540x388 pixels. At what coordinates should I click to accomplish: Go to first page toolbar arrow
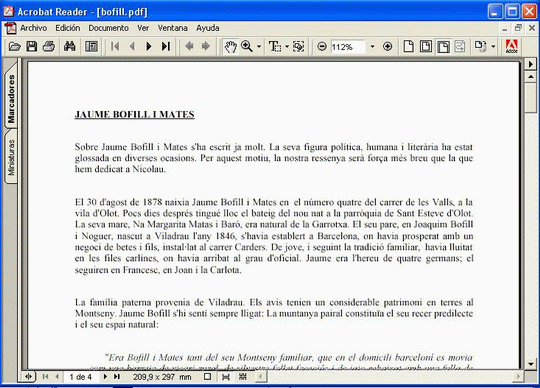click(115, 46)
